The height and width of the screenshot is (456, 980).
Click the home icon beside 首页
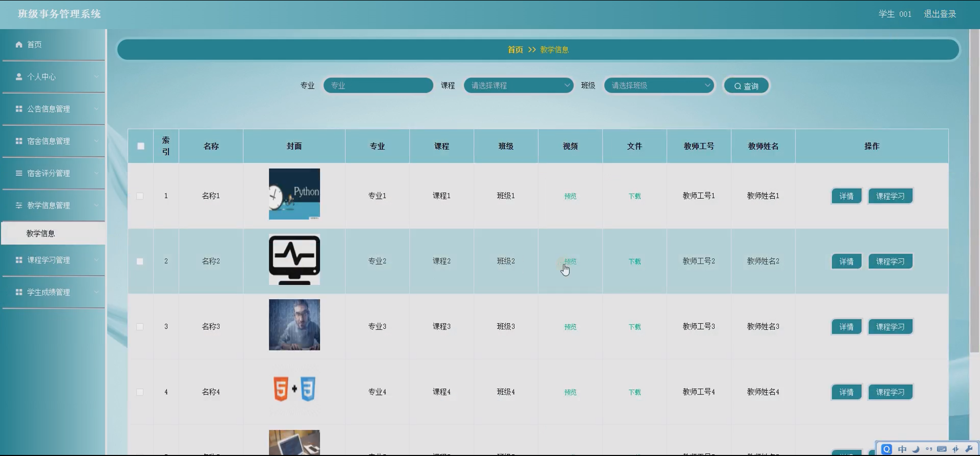[19, 45]
